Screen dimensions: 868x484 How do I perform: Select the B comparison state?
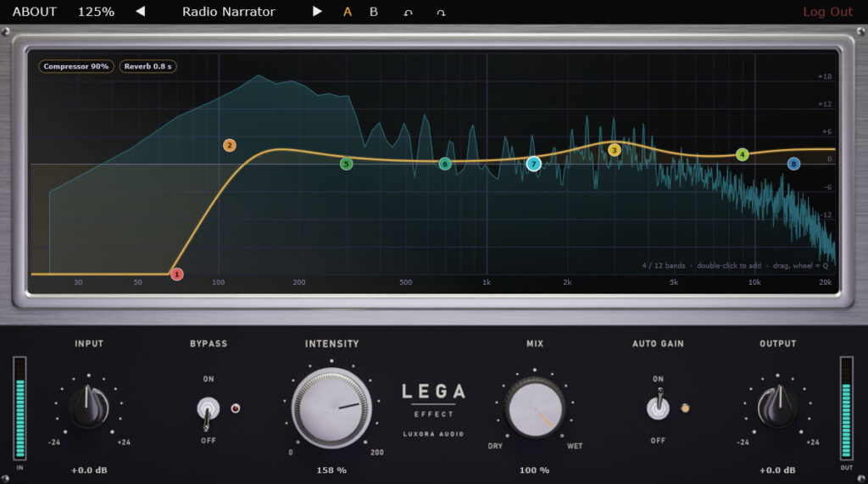374,12
